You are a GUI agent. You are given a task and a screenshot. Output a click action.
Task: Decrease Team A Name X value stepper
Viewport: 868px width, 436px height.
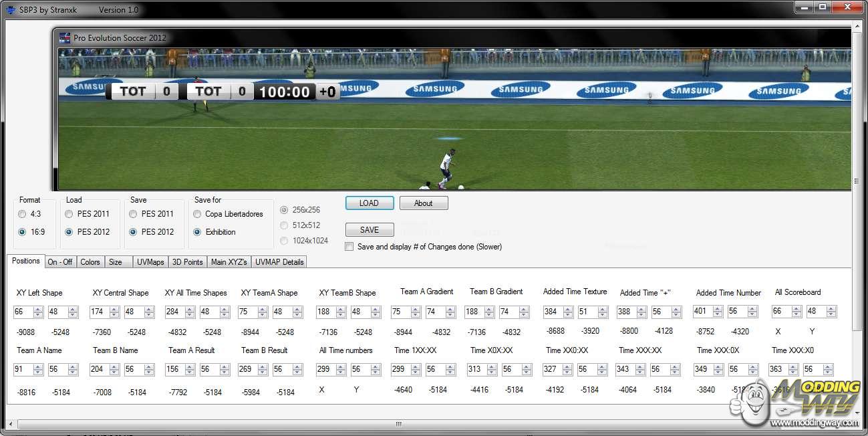click(38, 372)
